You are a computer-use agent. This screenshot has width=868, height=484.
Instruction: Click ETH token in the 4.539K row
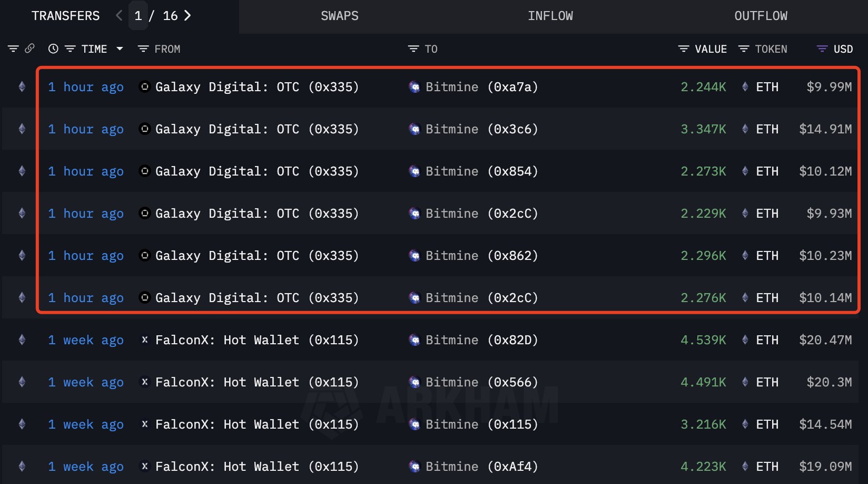tap(767, 340)
